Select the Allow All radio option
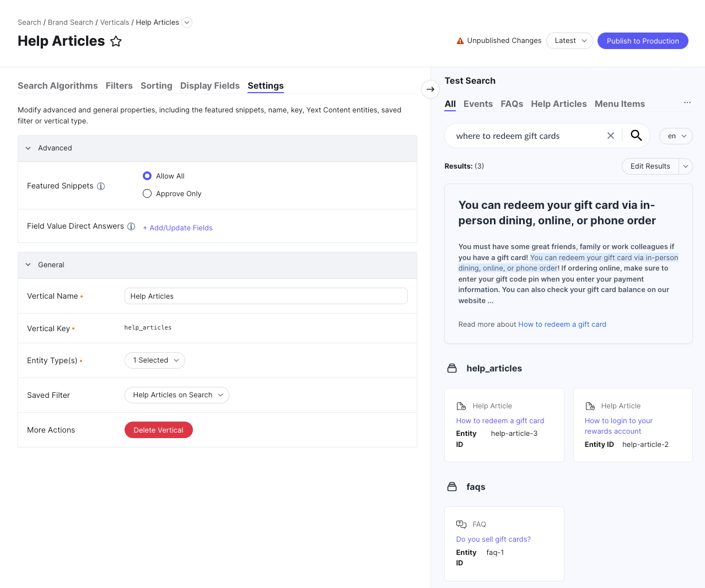Screen dimensions: 705x588 click(147, 176)
